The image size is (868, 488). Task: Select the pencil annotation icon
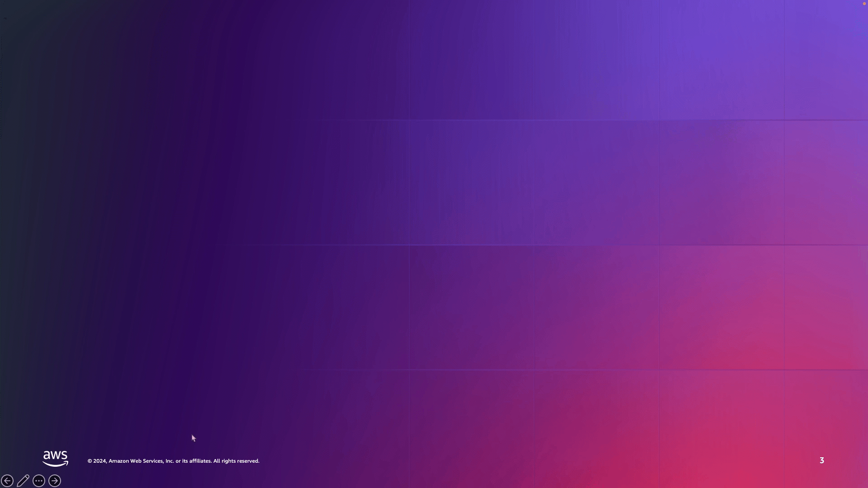point(23,481)
